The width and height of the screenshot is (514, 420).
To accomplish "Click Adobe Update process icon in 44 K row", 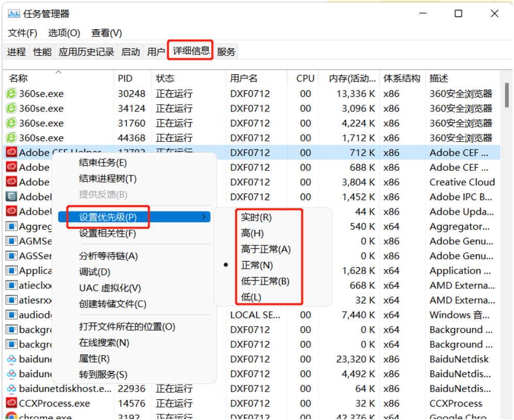I will point(11,211).
